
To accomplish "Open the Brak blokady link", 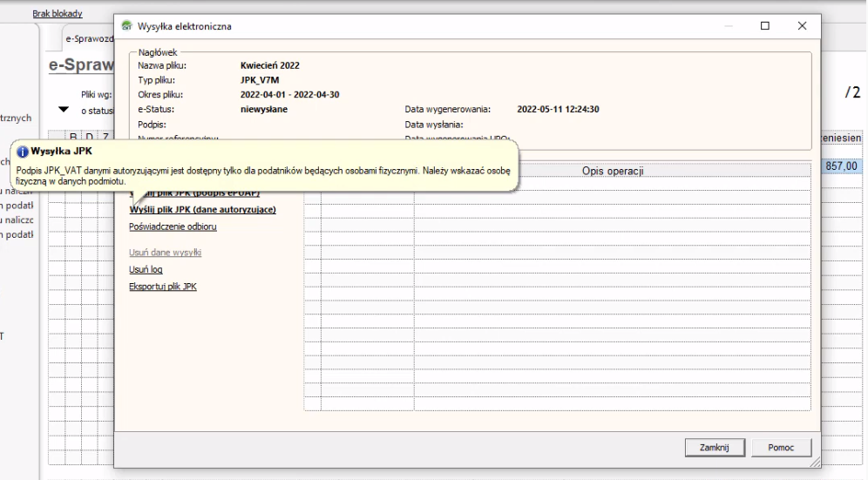I will point(57,13).
